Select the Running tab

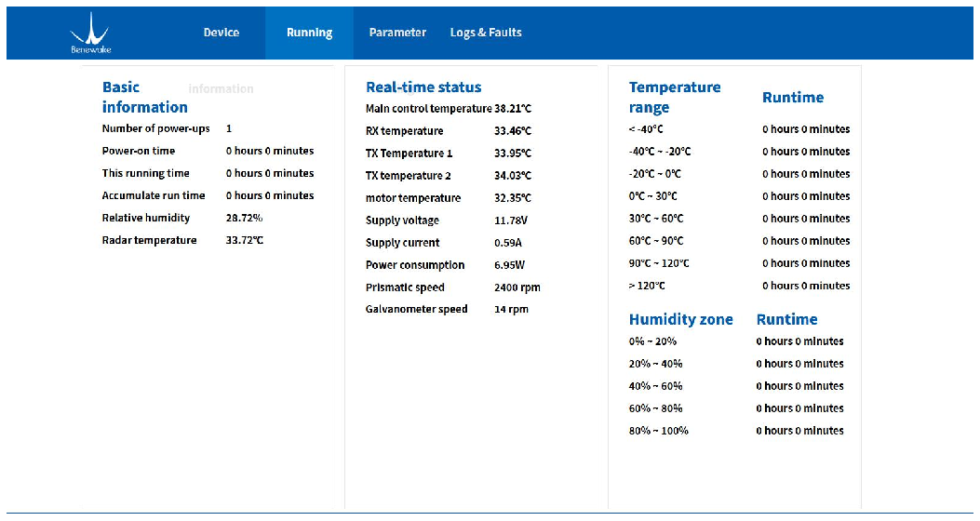click(x=309, y=33)
